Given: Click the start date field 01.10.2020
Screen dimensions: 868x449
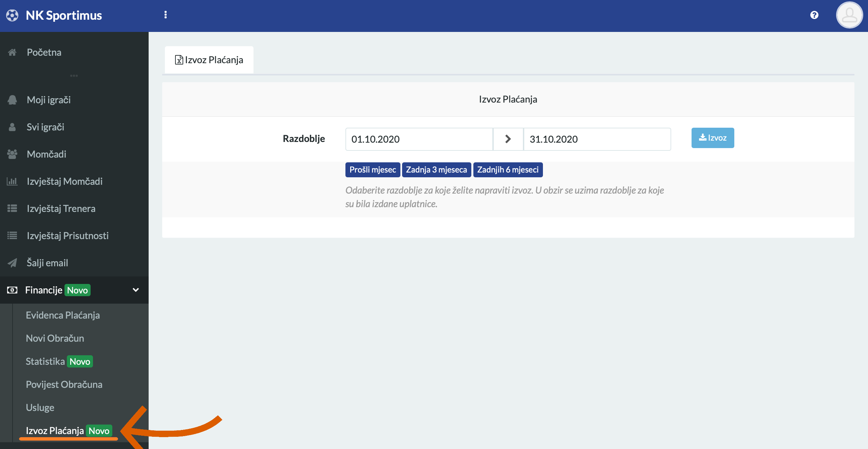Looking at the screenshot, I should tap(419, 139).
